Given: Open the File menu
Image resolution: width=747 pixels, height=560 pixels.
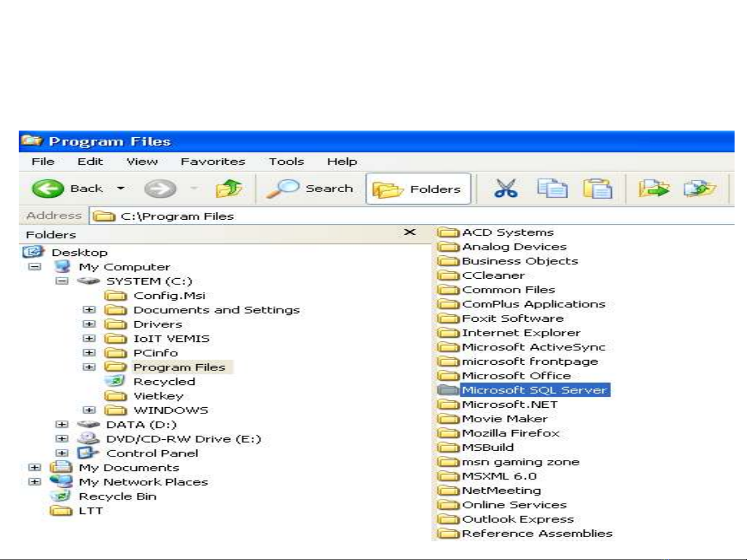Looking at the screenshot, I should coord(43,162).
